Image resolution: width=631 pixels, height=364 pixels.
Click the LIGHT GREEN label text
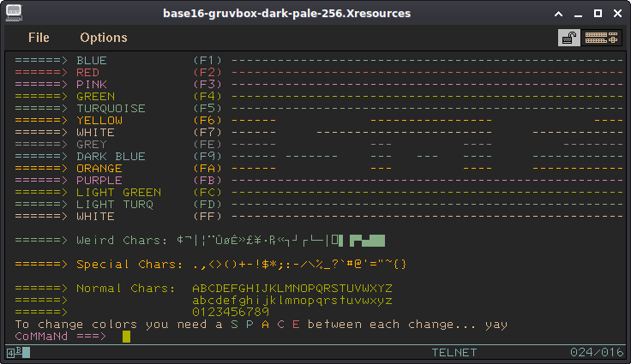118,193
